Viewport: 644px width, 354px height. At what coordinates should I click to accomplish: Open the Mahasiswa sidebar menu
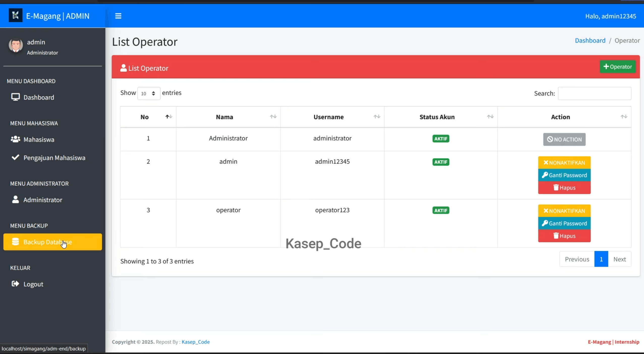coord(52,139)
